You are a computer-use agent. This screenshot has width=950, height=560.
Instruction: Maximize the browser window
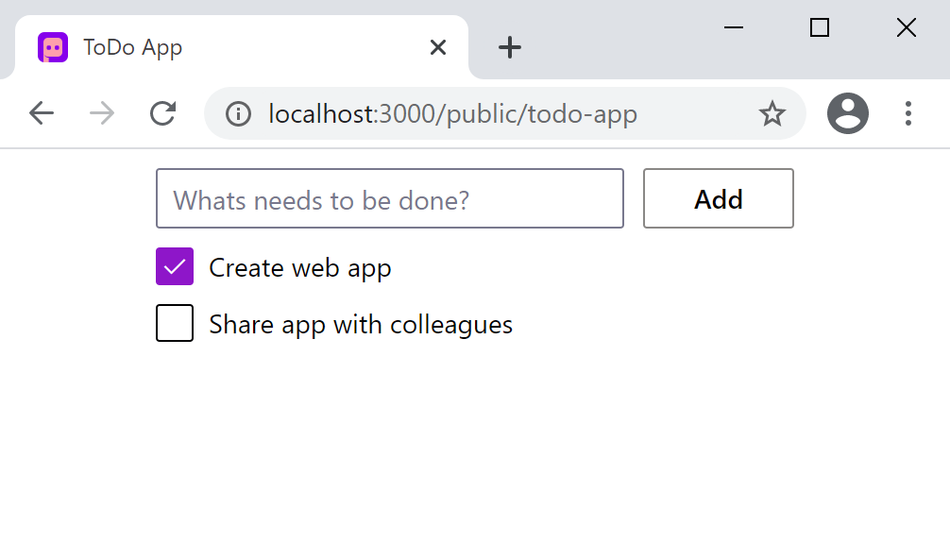point(820,28)
